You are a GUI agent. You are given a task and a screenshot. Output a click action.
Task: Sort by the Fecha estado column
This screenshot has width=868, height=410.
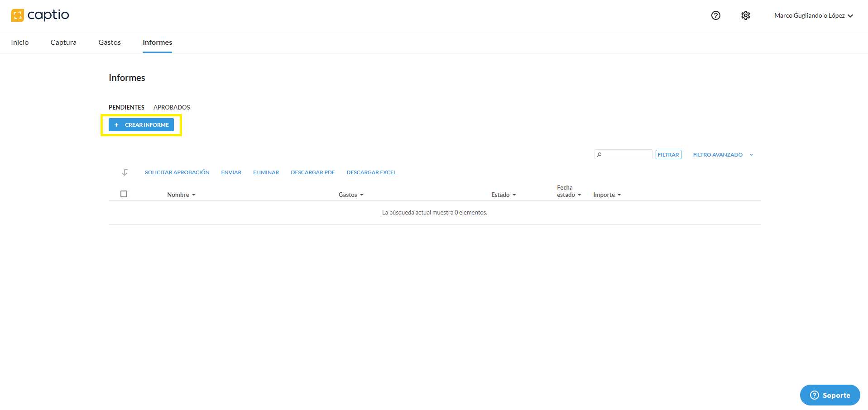[569, 191]
